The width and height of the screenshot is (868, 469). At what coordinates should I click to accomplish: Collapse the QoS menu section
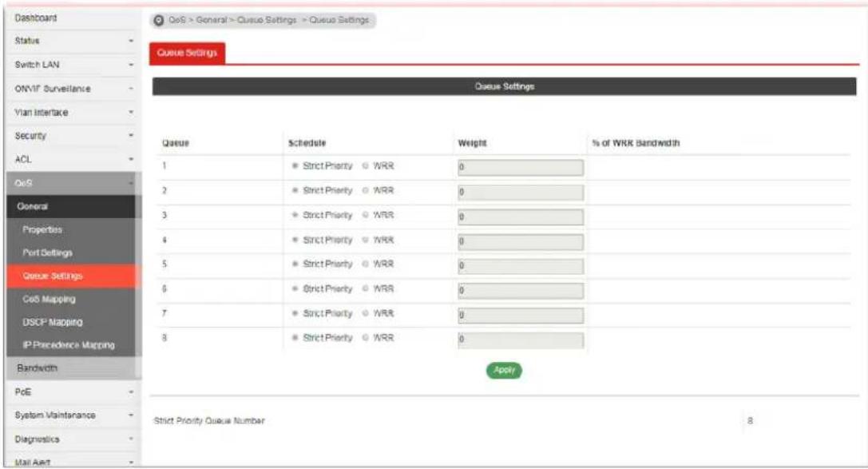(71, 183)
